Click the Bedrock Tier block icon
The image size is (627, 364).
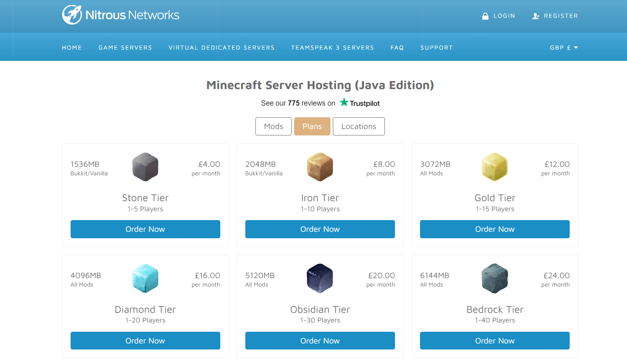[495, 279]
